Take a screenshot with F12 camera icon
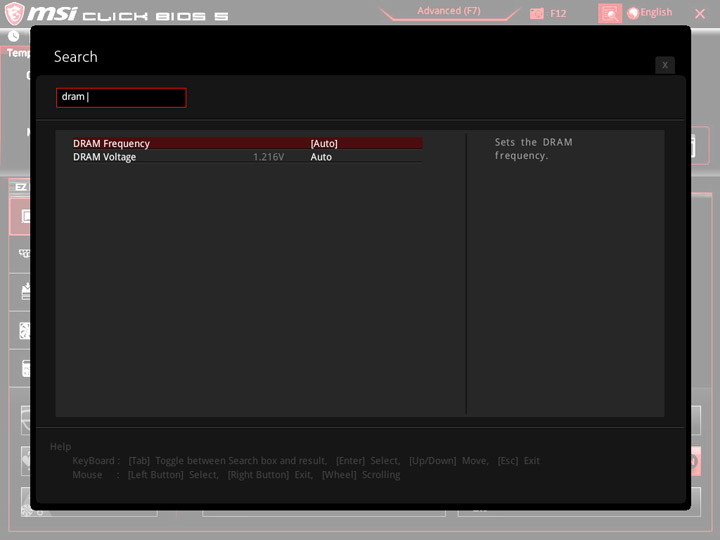This screenshot has width=720, height=540. (x=536, y=13)
